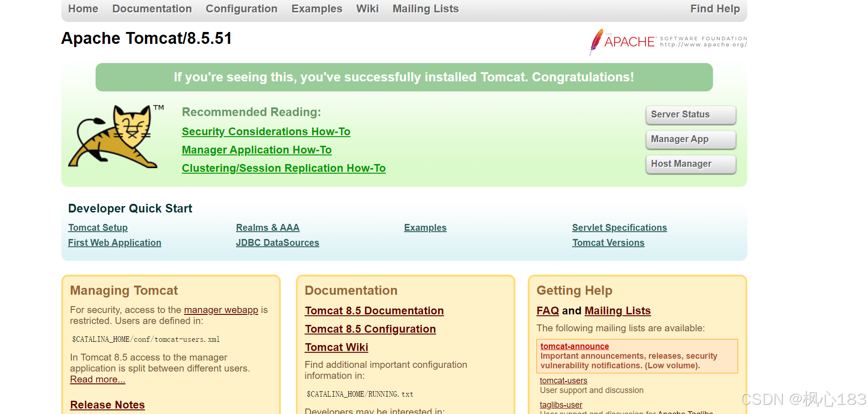Open Clustering/Session Replication How-To link

(x=284, y=168)
